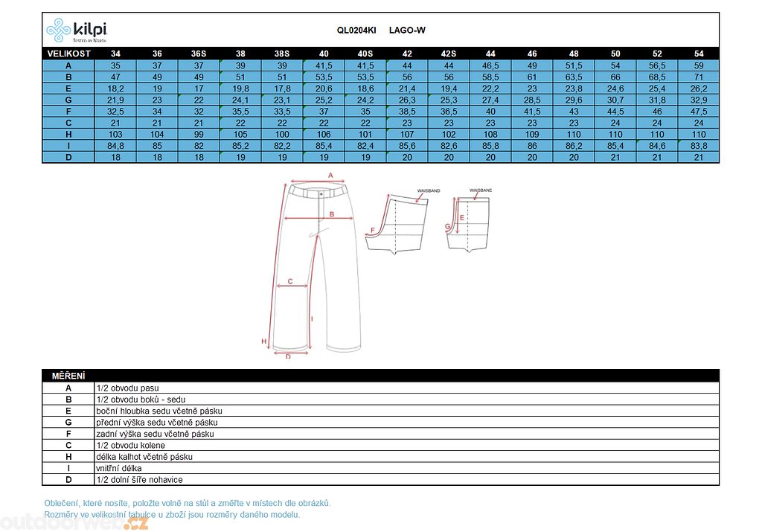Select row H value for size 34
762x532 pixels.
(x=115, y=135)
